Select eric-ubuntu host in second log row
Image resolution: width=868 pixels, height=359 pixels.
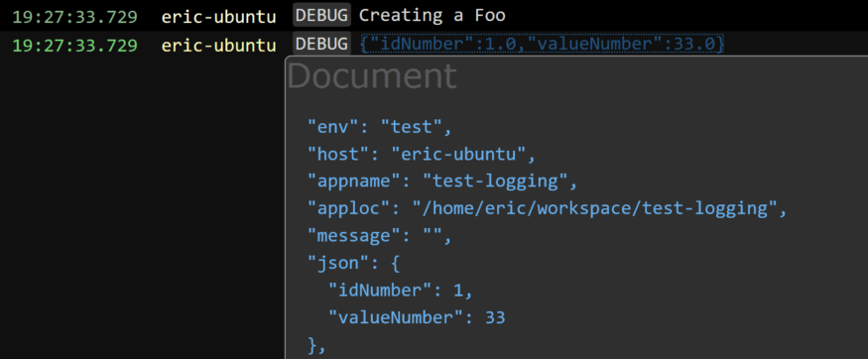click(218, 46)
